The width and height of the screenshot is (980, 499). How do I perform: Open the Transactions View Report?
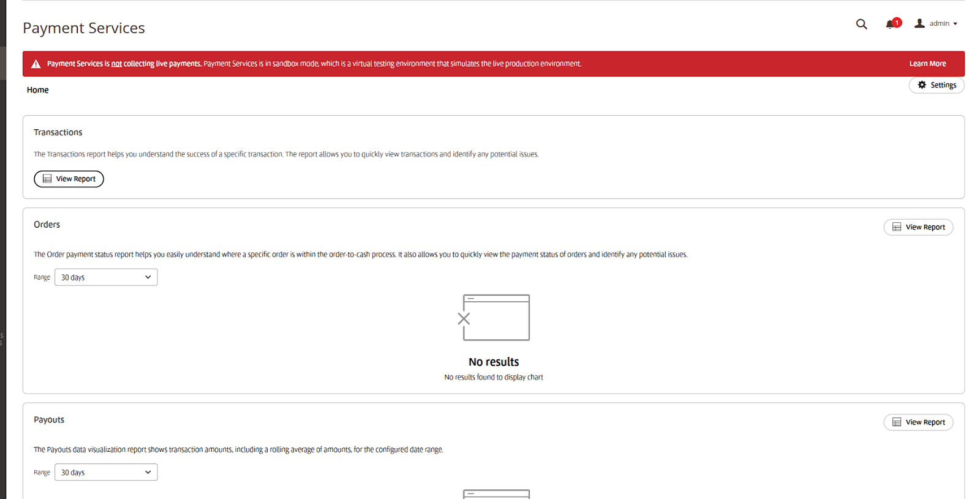click(69, 179)
